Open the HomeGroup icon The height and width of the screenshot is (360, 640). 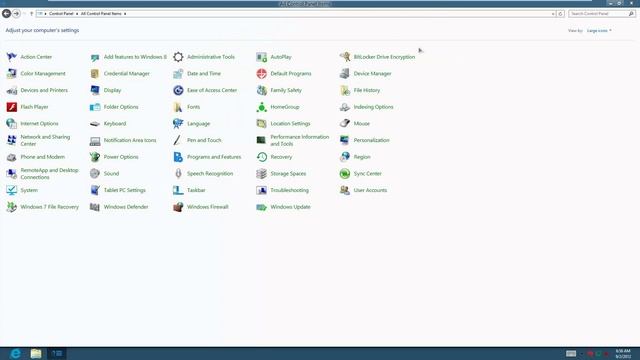click(x=261, y=107)
